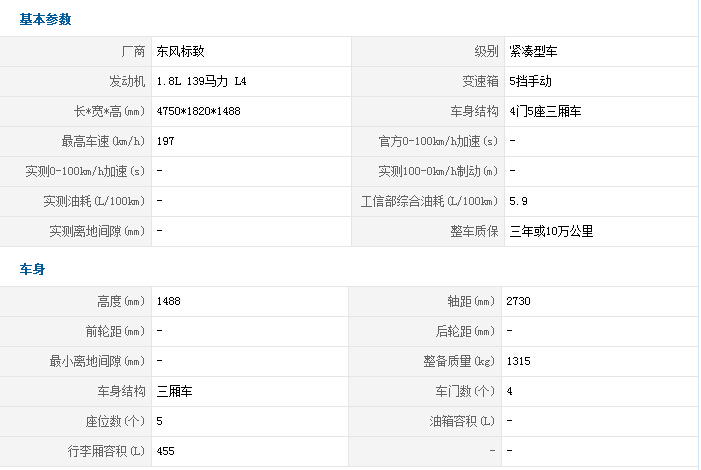Click the 轴距(mm) label cell
The height and width of the screenshot is (470, 701).
472,301
